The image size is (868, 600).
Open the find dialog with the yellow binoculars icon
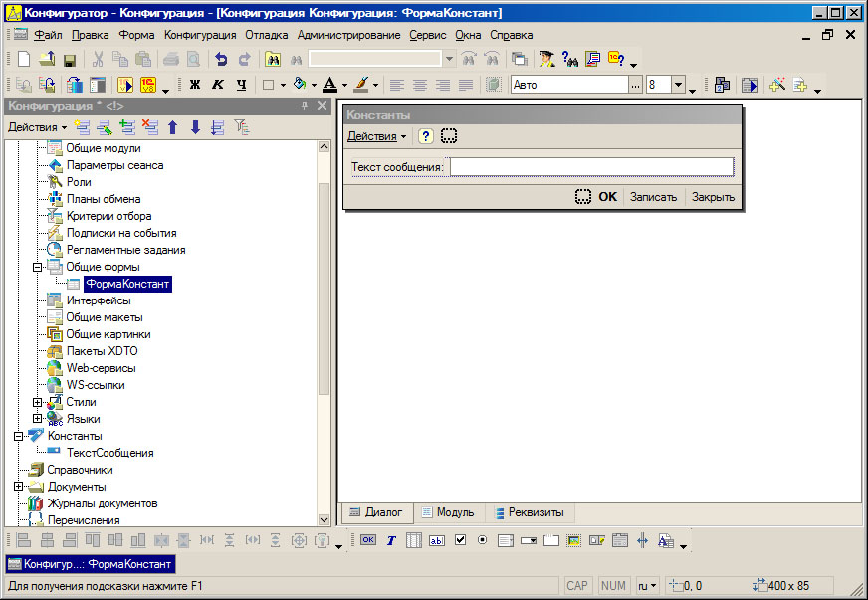point(273,59)
